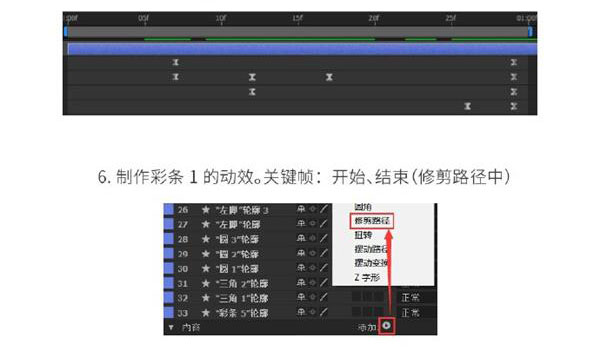The height and width of the screenshot is (362, 600).
Task: Click the blue label color of layer 33
Action: pos(169,312)
